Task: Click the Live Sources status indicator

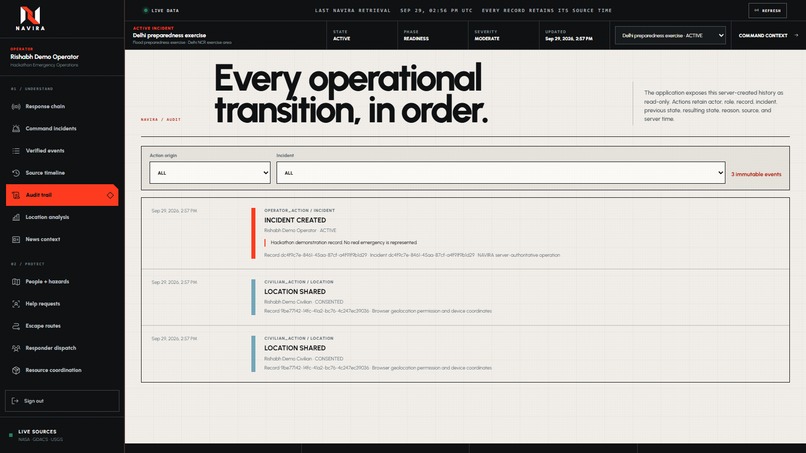Action: coord(11,435)
